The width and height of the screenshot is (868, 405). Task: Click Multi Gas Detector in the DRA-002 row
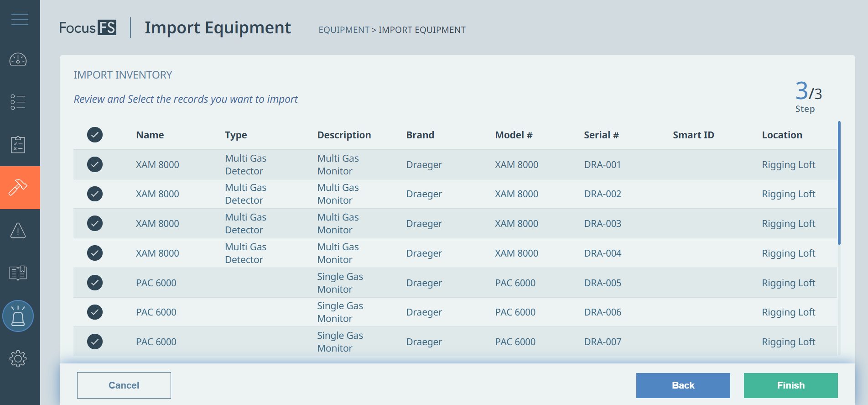(245, 194)
